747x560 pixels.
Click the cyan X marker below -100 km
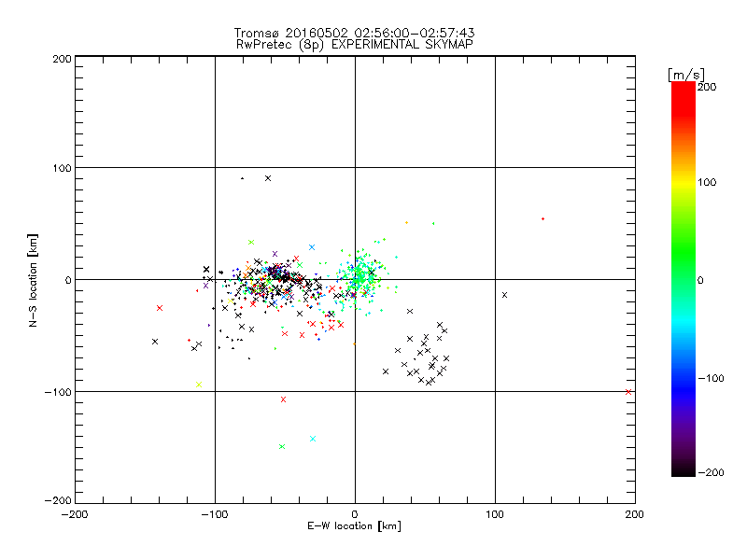(313, 439)
